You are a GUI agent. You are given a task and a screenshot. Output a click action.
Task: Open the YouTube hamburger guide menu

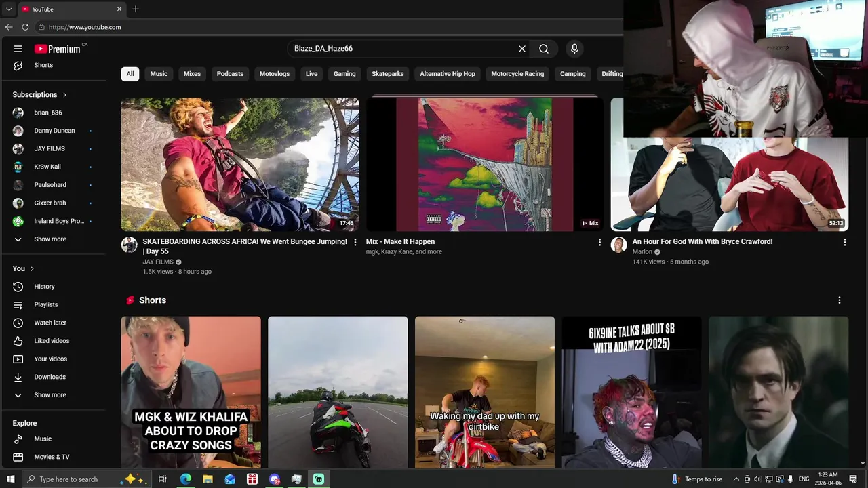click(x=18, y=49)
